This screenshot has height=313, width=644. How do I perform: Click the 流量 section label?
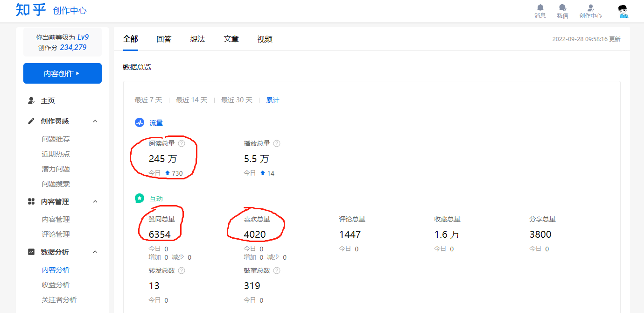[x=156, y=123]
